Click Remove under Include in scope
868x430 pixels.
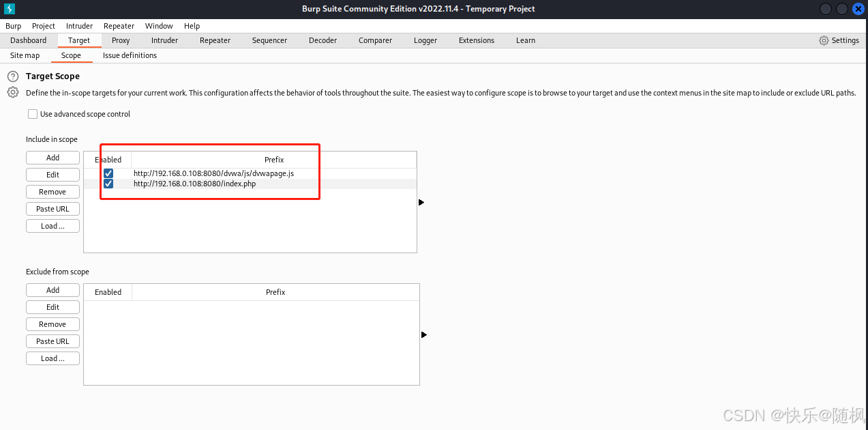tap(53, 192)
